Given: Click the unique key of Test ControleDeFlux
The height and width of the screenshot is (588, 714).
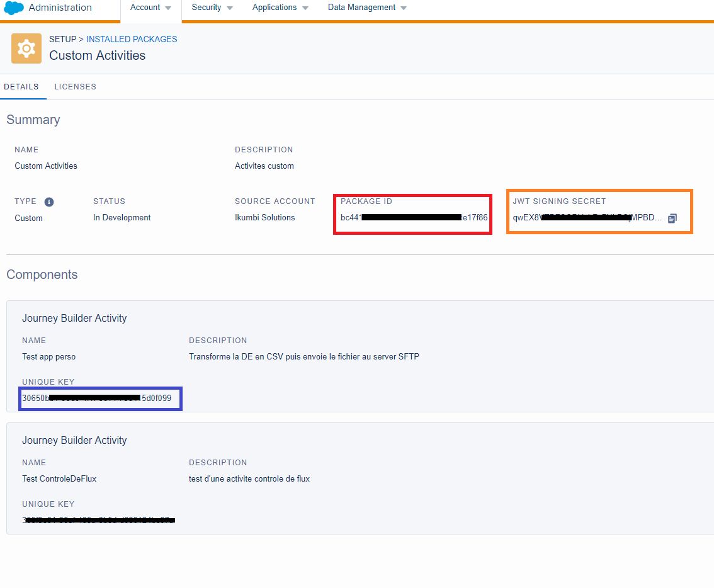Looking at the screenshot, I should [99, 519].
